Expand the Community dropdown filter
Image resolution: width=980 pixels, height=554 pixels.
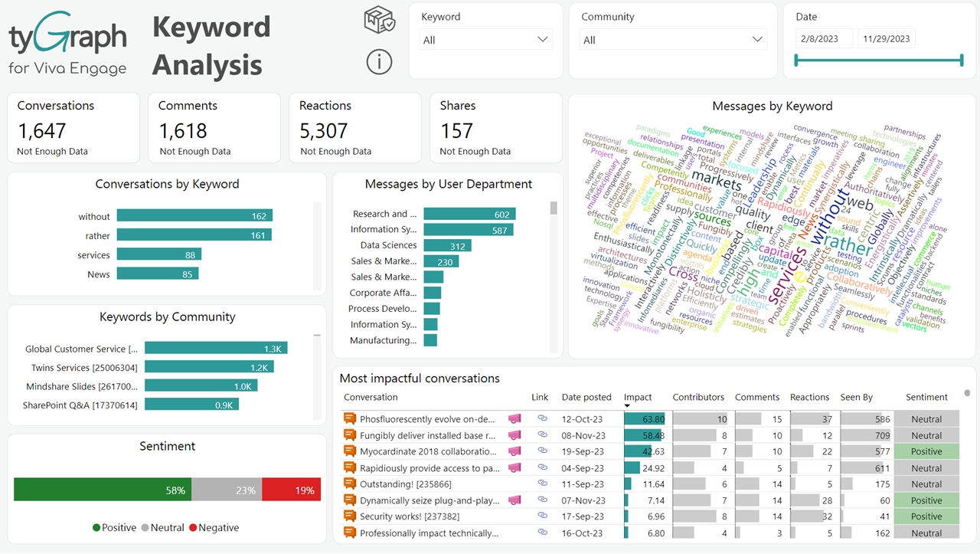click(x=673, y=40)
